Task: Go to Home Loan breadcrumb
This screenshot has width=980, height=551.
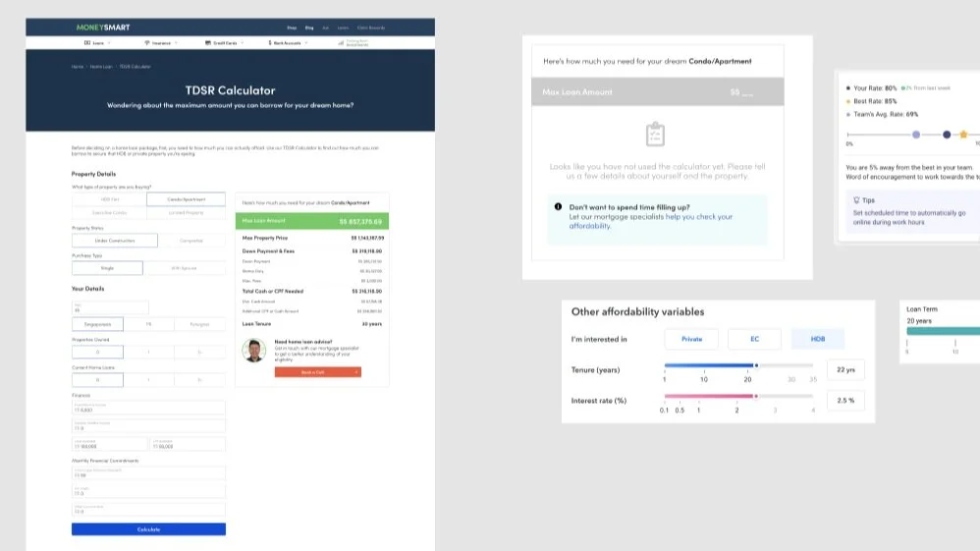Action: tap(101, 66)
